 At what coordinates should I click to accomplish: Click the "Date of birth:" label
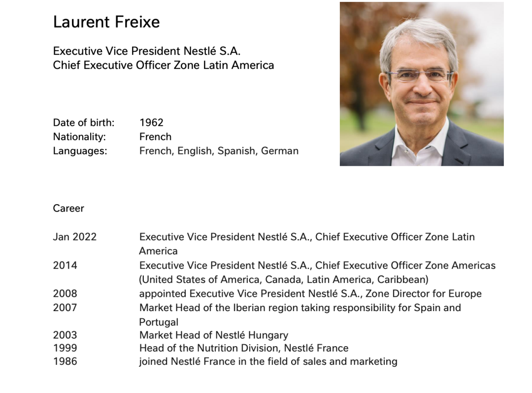click(x=84, y=122)
